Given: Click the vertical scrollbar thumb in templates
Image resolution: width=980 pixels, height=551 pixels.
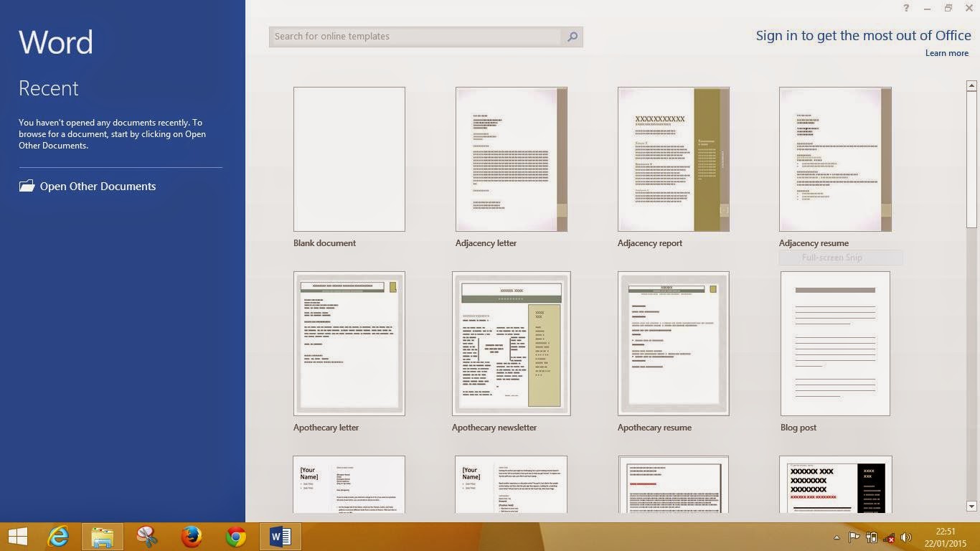Looking at the screenshot, I should tap(971, 161).
